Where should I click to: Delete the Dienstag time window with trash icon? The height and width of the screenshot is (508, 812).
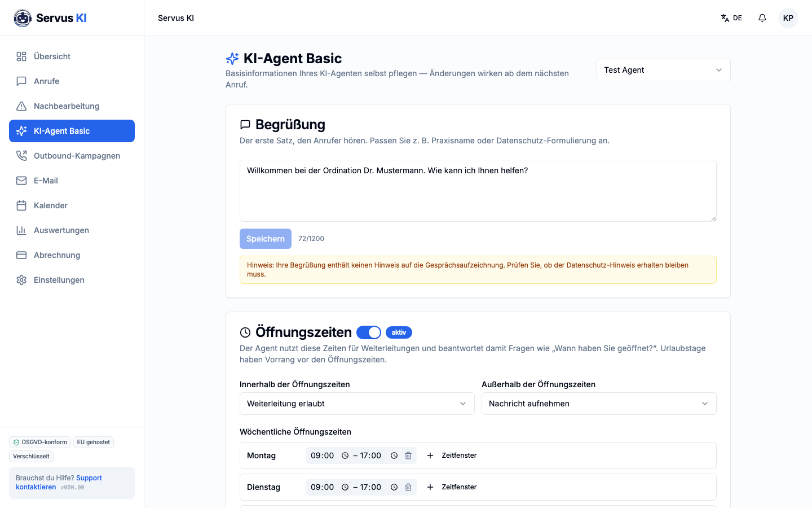click(x=408, y=487)
